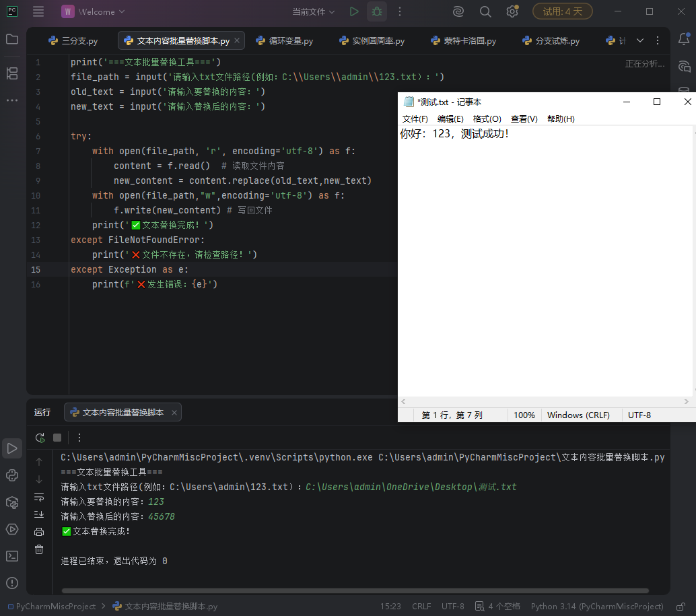
Task: Change the CRLF line separator in PyCharm status bar
Action: tap(421, 606)
